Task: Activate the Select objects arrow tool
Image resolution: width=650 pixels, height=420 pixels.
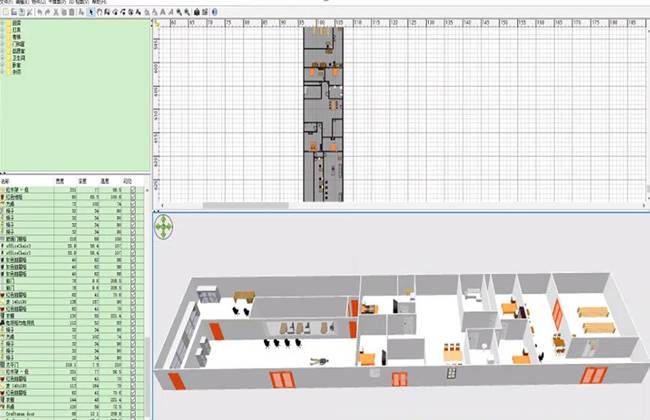Action: point(91,12)
